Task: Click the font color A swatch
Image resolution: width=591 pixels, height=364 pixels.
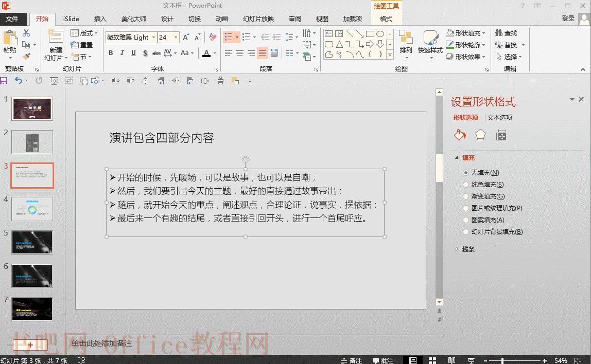Action: pyautogui.click(x=206, y=53)
